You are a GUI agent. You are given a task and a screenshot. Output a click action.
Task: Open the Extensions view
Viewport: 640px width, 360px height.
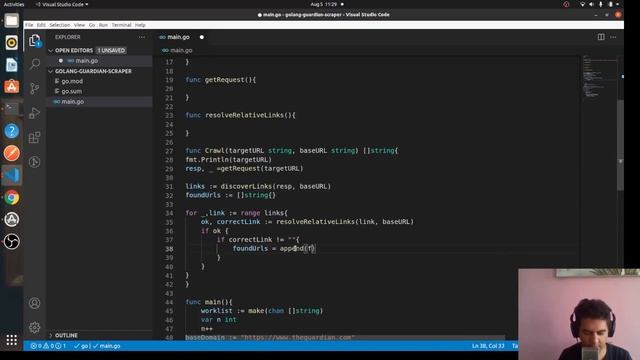pos(35,138)
